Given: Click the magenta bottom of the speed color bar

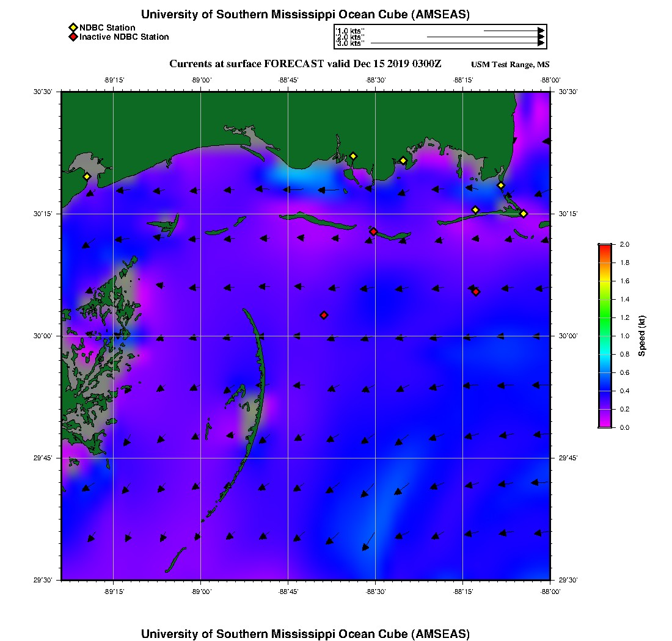Looking at the screenshot, I should (605, 422).
